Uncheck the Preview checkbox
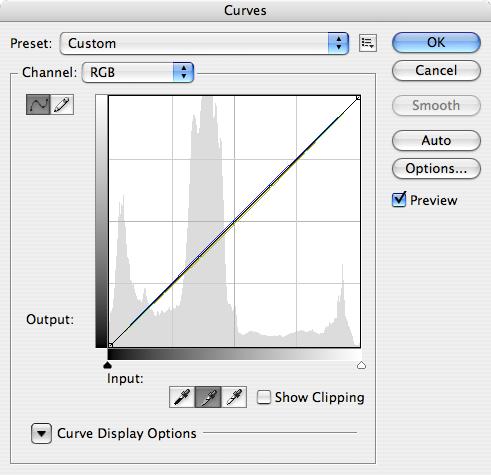Viewport: 491px width, 475px height. pyautogui.click(x=399, y=200)
